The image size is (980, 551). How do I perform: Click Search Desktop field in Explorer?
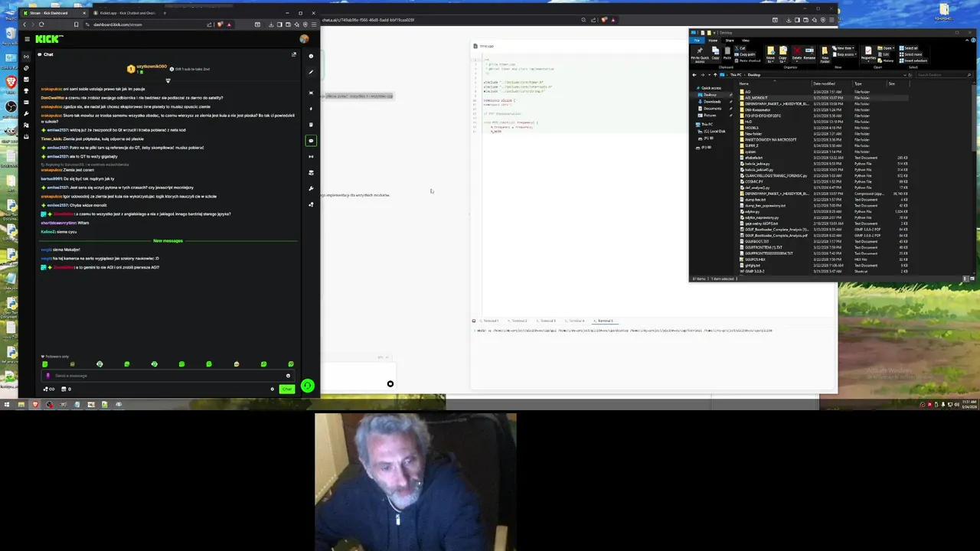(943, 75)
